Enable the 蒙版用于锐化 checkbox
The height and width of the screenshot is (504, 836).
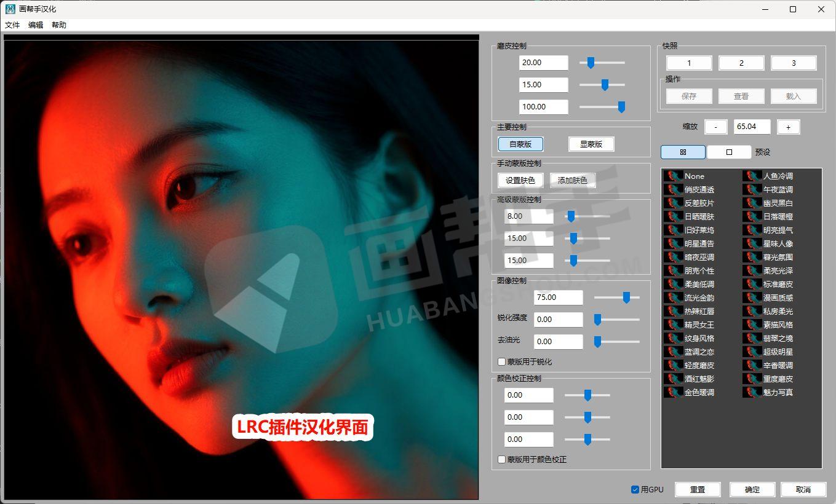click(501, 362)
